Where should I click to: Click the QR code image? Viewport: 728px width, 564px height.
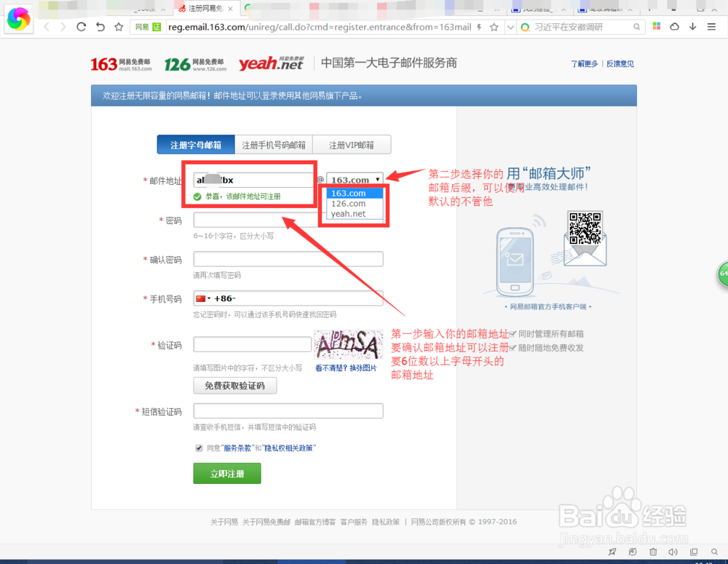(585, 229)
